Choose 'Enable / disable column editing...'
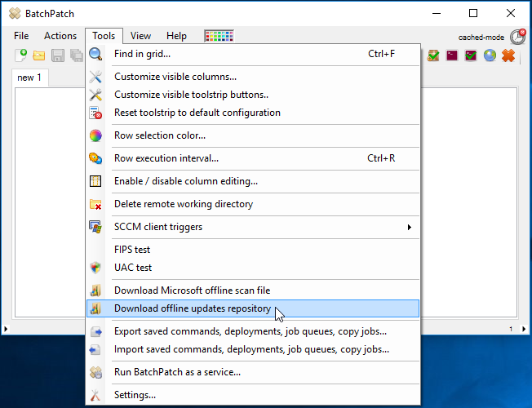The height and width of the screenshot is (408, 532). (x=253, y=181)
